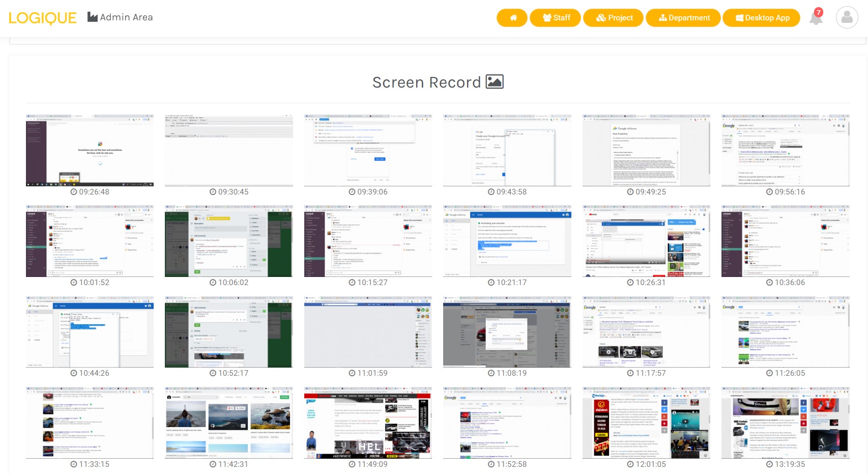Open the Staff menu
Viewport: 868px width, 474px height.
coord(556,18)
